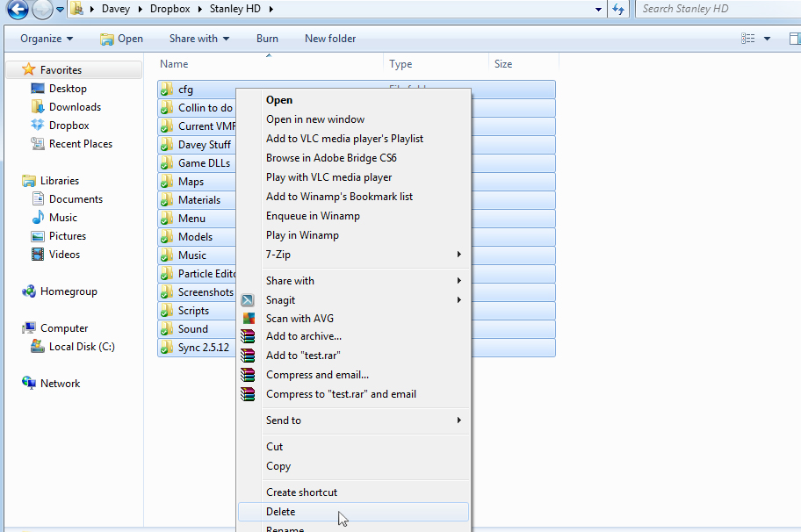Click the Homegroup icon
801x532 pixels.
(x=29, y=291)
